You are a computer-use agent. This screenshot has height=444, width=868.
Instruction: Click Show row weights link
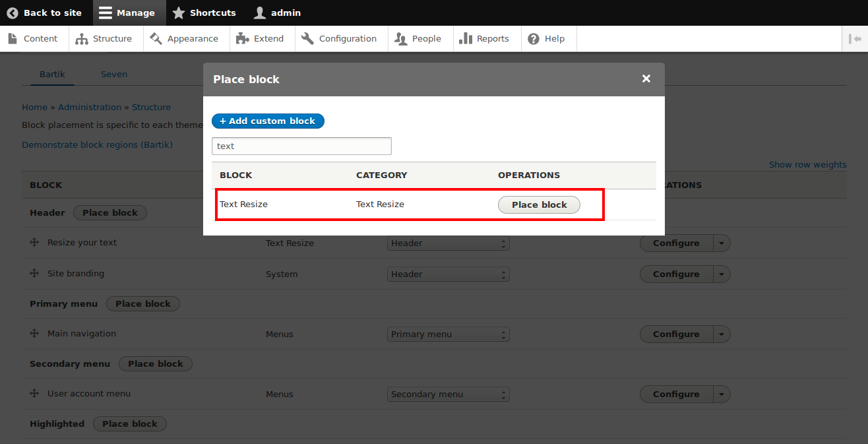point(807,165)
